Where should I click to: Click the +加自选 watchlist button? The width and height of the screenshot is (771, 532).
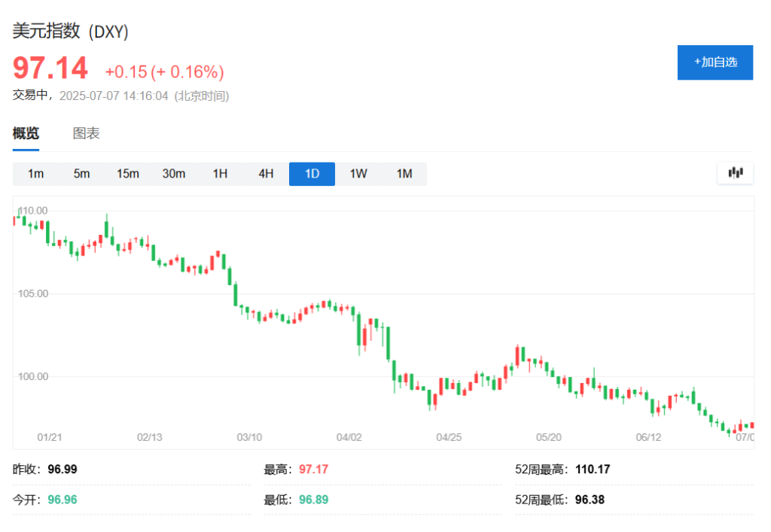click(x=715, y=62)
